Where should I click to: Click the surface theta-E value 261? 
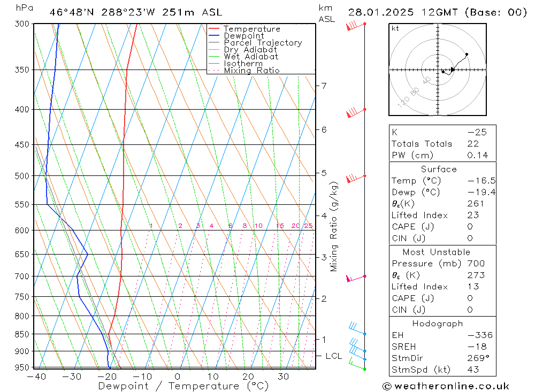tap(476, 204)
